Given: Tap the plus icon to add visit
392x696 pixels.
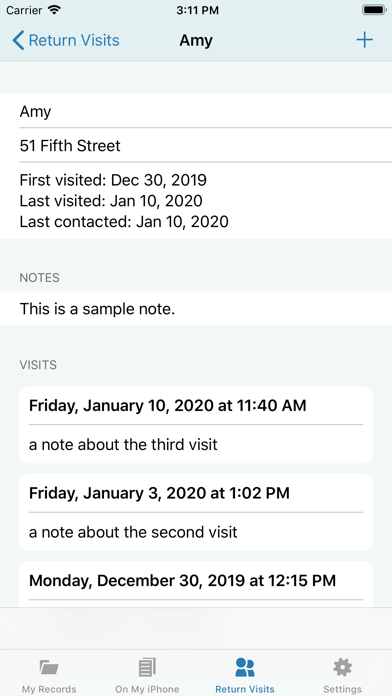Looking at the screenshot, I should click(364, 40).
